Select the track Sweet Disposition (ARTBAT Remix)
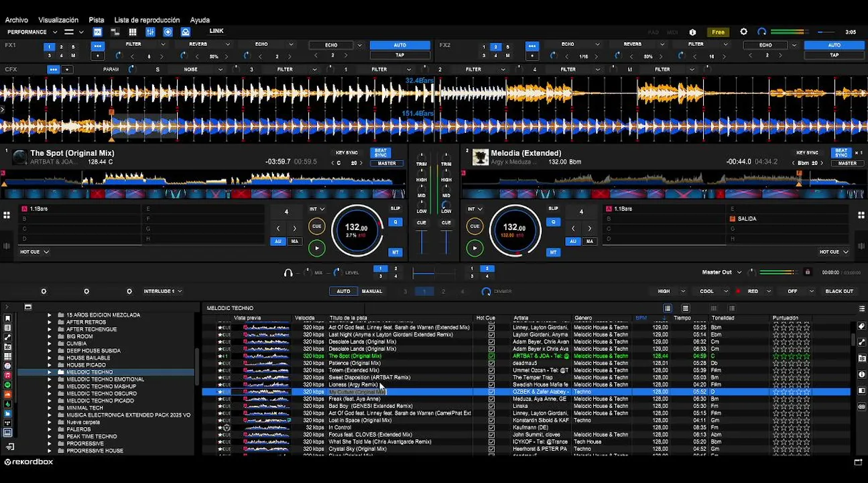Image resolution: width=868 pixels, height=483 pixels. pos(369,378)
